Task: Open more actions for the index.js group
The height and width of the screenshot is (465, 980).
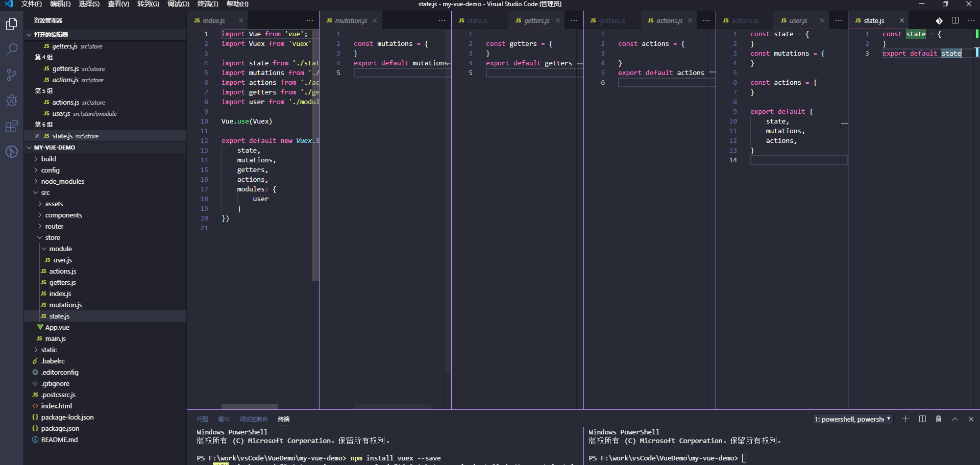Action: coord(310,20)
